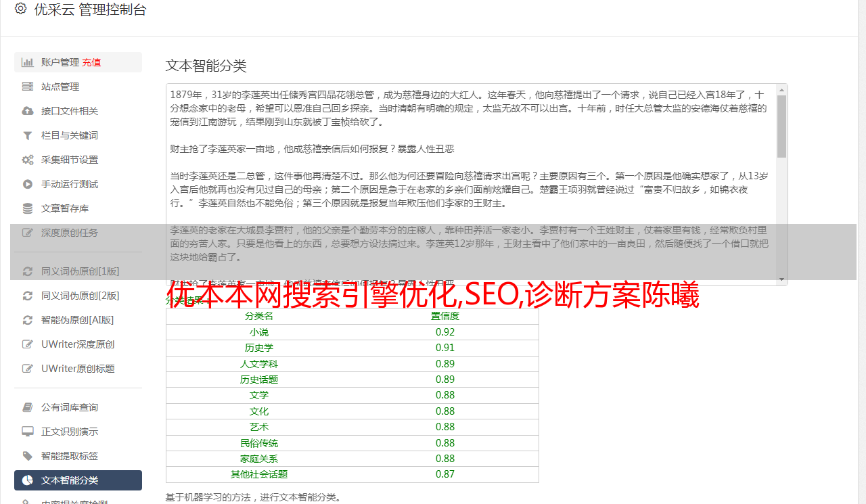
Task: Click the 文化 category cell
Action: coord(259,411)
